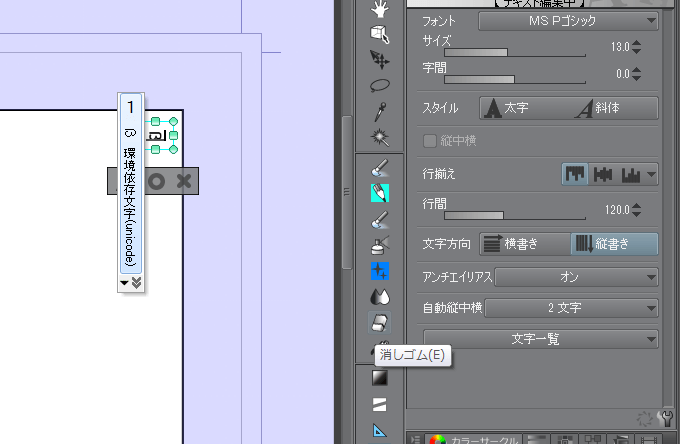
Task: Open the MS Pゴシック font dropdown
Action: click(x=568, y=20)
